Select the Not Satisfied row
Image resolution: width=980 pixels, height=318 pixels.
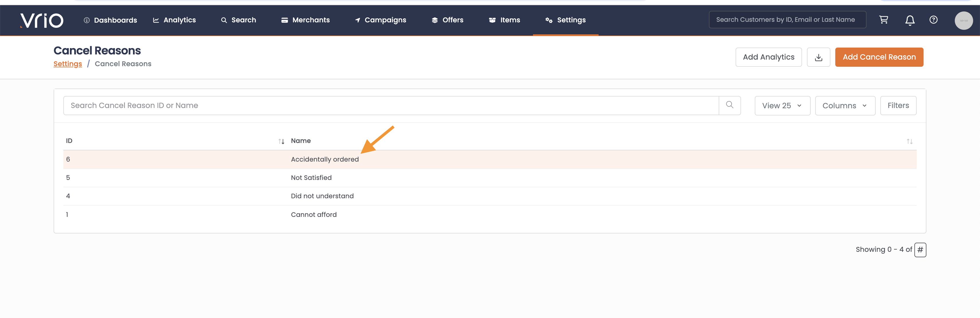[490, 178]
